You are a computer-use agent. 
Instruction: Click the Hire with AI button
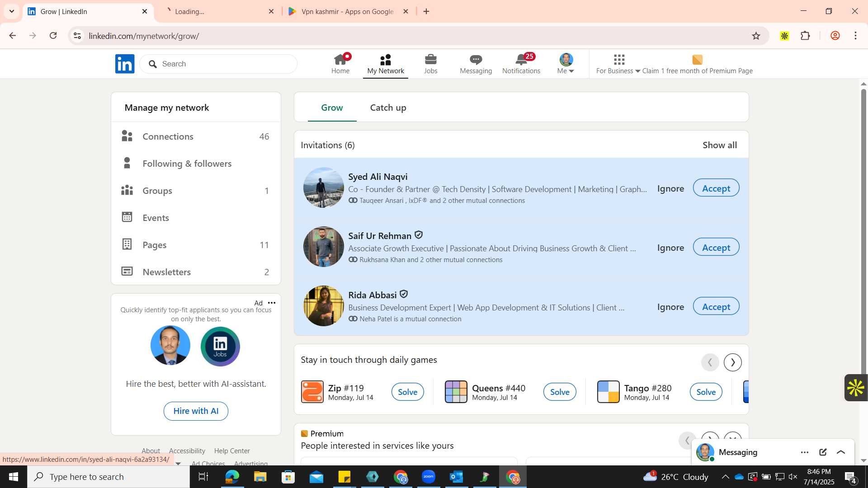(196, 411)
